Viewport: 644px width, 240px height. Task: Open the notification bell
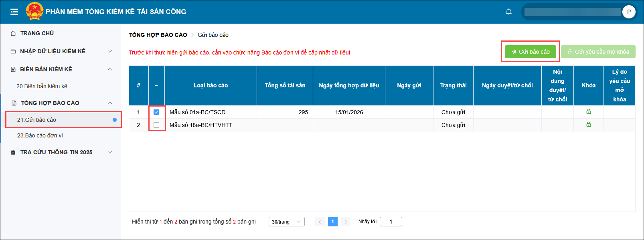[x=509, y=12]
